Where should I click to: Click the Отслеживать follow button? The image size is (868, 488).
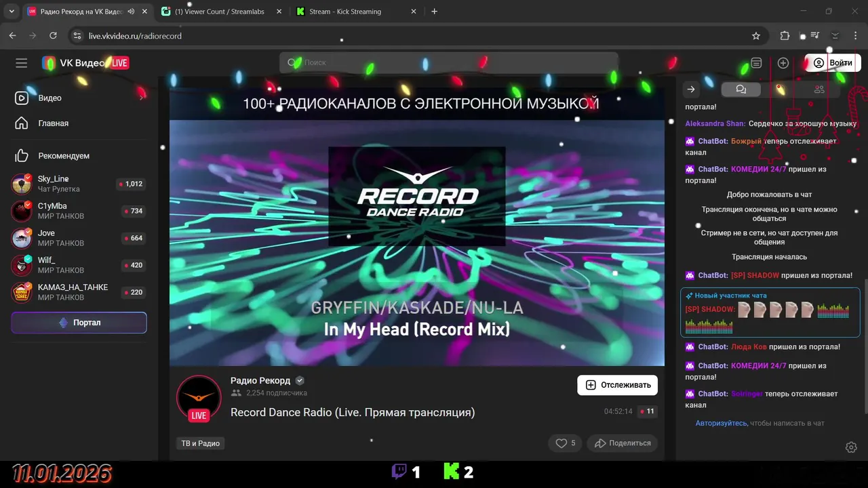[x=617, y=385]
